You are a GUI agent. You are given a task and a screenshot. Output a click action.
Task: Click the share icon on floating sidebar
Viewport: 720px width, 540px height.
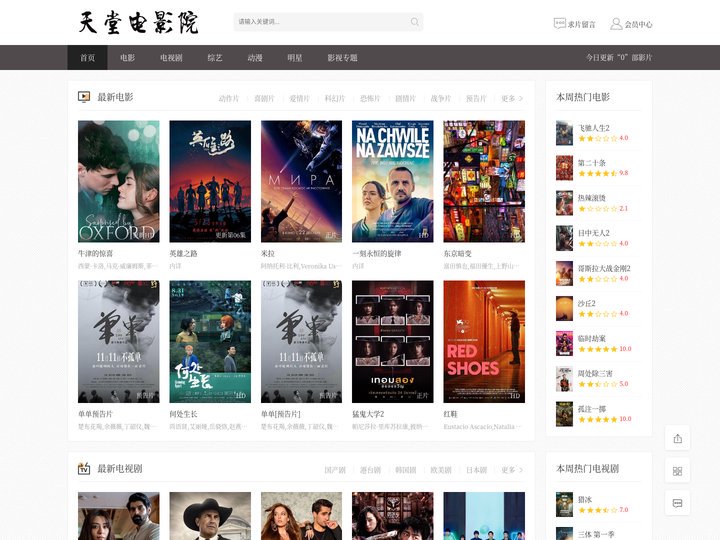pos(677,439)
